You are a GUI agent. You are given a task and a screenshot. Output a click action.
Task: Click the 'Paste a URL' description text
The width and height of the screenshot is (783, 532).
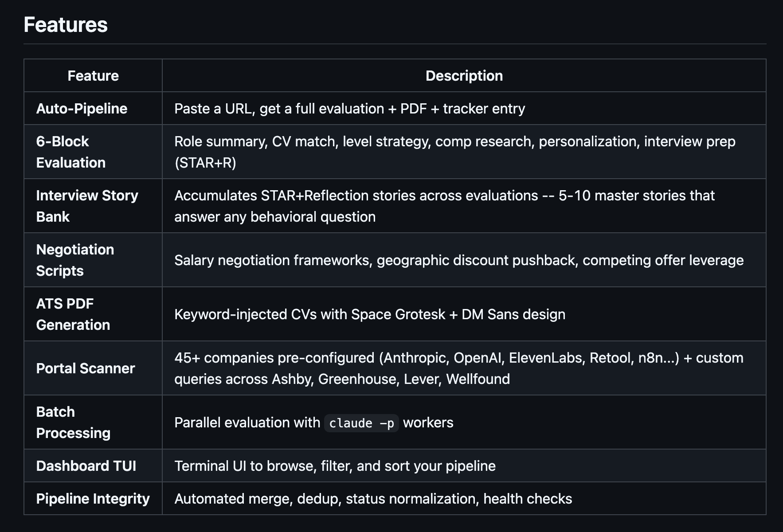(349, 109)
